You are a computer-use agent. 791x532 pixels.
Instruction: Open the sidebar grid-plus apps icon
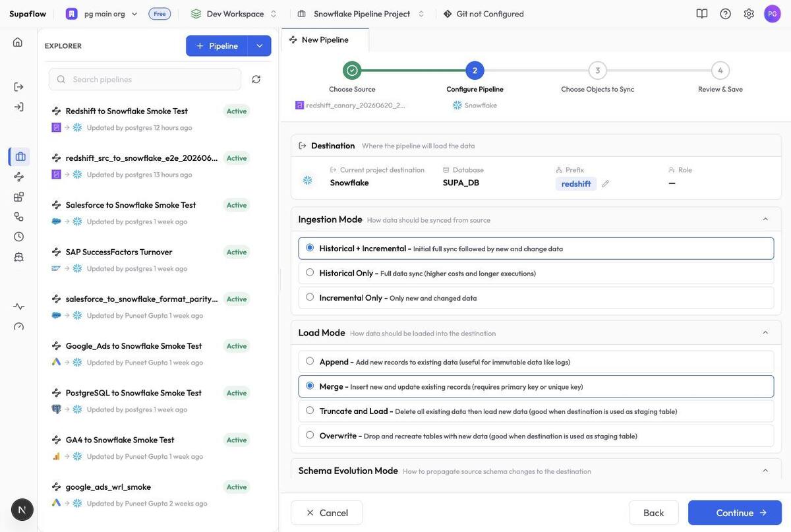(x=18, y=196)
